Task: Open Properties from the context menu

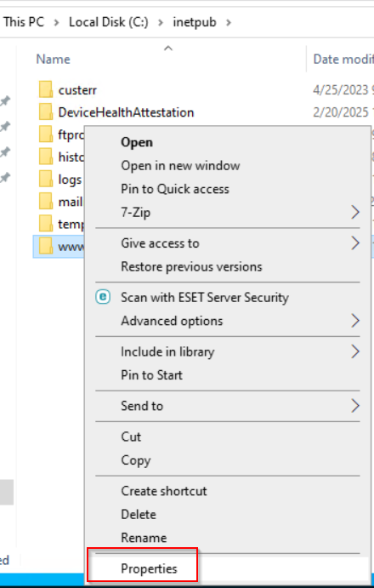Action: click(149, 568)
